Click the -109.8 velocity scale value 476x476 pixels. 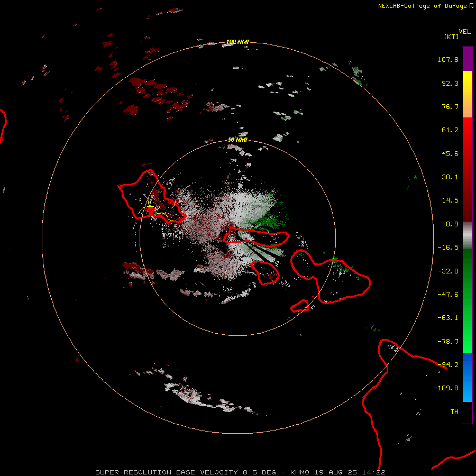[446, 388]
